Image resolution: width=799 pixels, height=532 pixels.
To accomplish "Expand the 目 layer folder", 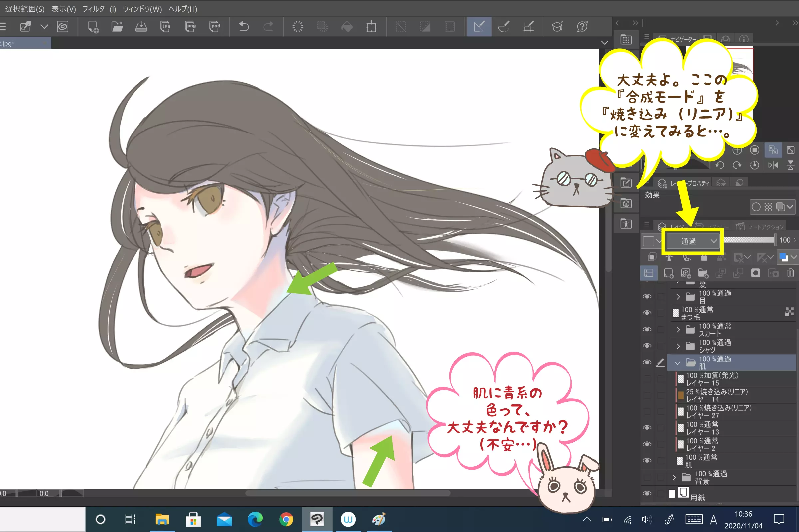I will coord(678,297).
